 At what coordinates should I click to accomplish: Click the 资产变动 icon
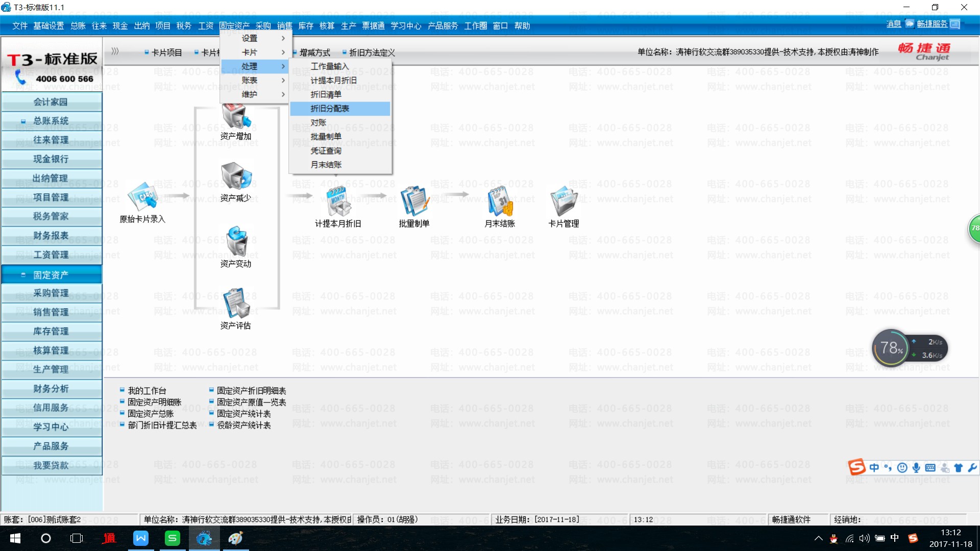click(236, 242)
